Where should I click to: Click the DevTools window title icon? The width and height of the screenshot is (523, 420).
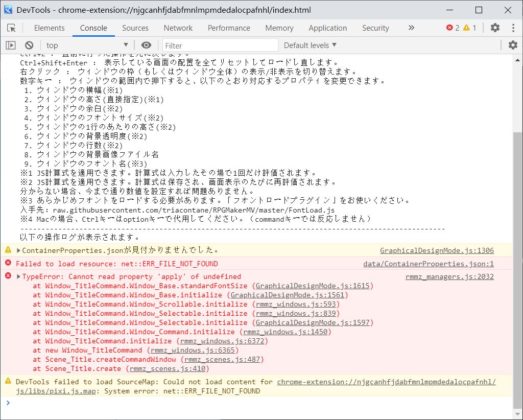coord(8,10)
